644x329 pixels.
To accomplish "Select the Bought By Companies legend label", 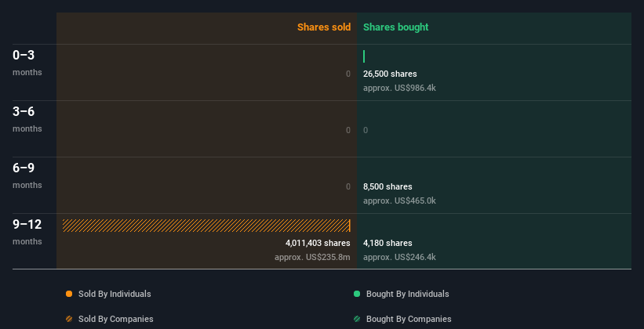I will (x=409, y=319).
